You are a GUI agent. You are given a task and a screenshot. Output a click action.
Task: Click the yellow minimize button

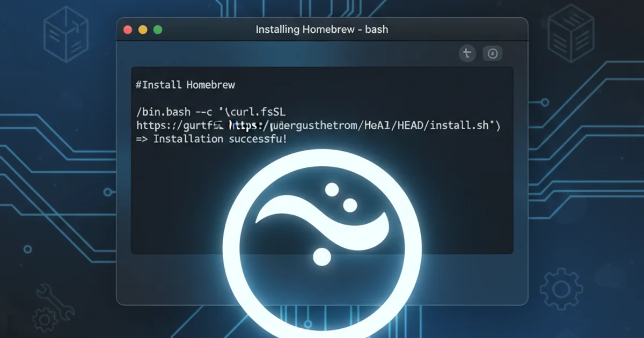coord(142,30)
